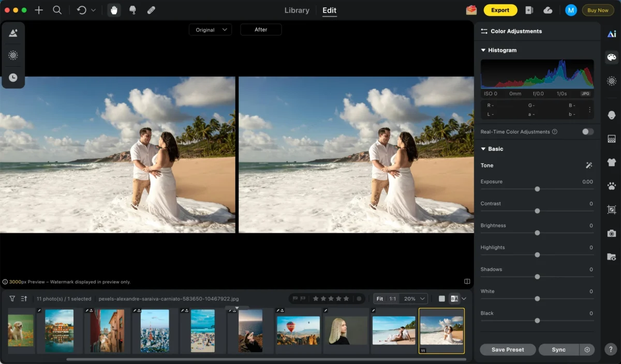Select the crop/transform icon in right sidebar

click(x=612, y=209)
